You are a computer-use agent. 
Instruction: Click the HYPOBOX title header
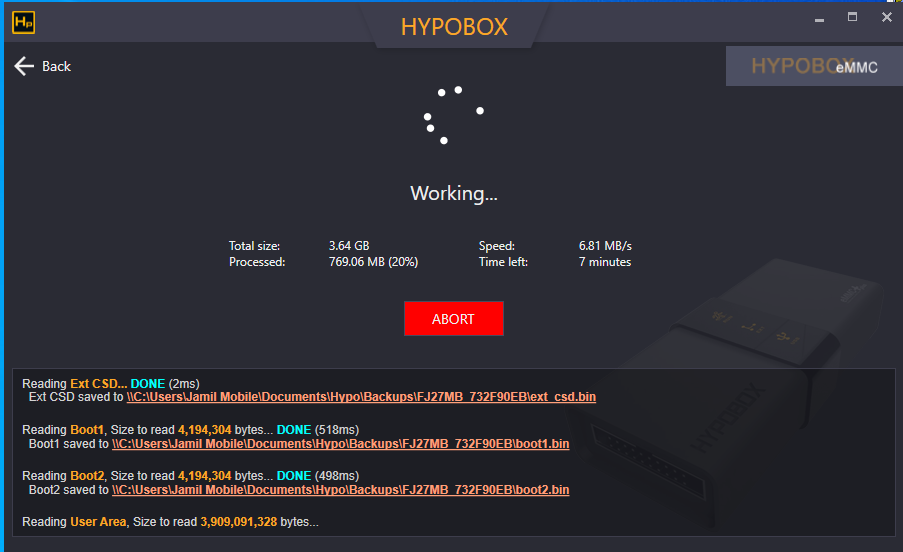click(454, 26)
